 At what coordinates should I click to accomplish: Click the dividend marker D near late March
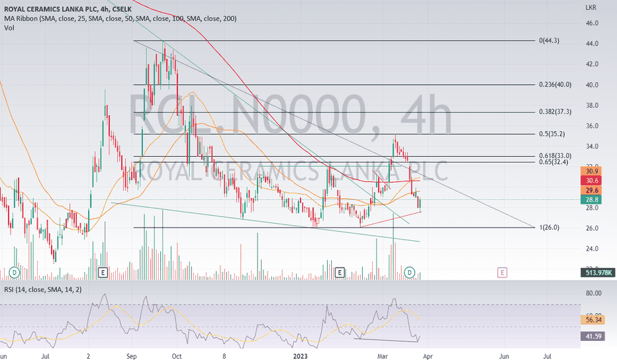(x=410, y=272)
